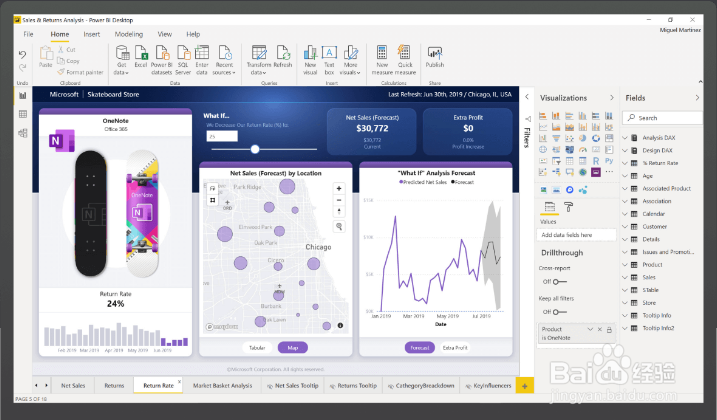The image size is (717, 420).
Task: Switch to Market Basket Analysis page tab
Action: click(222, 386)
